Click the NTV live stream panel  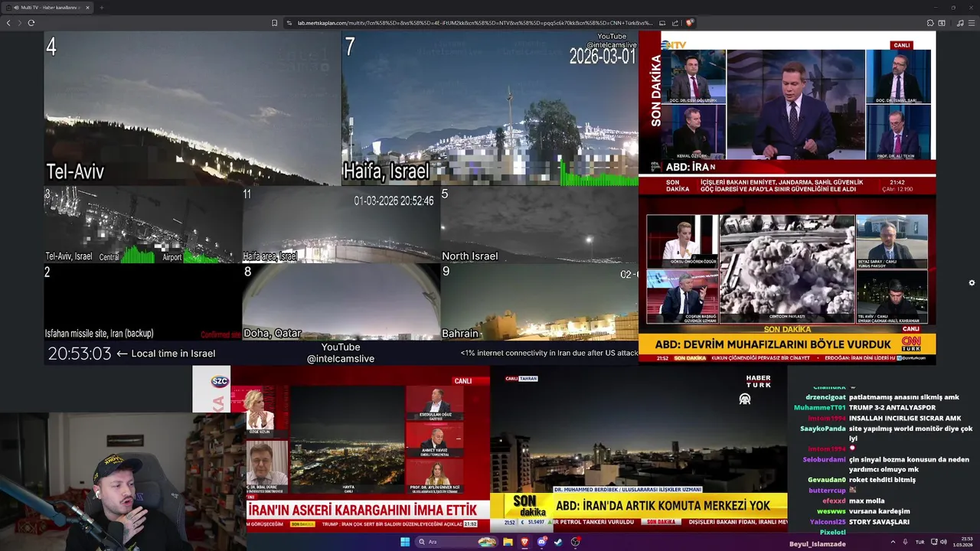(787, 113)
